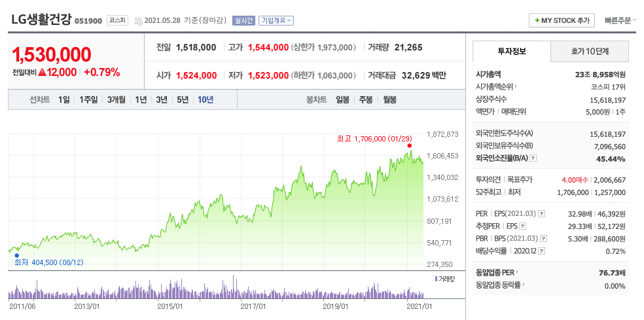Viewport: 644px width, 320px height.
Task: Click the 45.44% foreign ownership value
Action: click(612, 158)
